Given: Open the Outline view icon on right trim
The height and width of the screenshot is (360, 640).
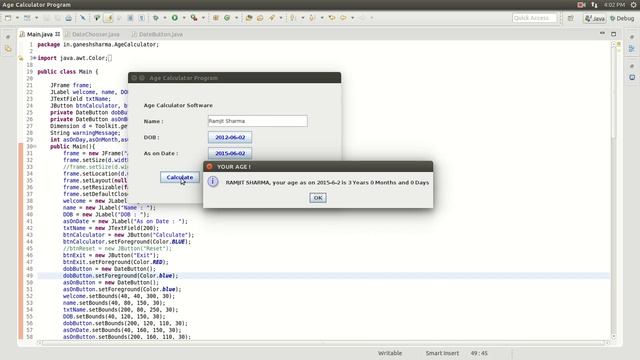Looking at the screenshot, I should pyautogui.click(x=632, y=49).
